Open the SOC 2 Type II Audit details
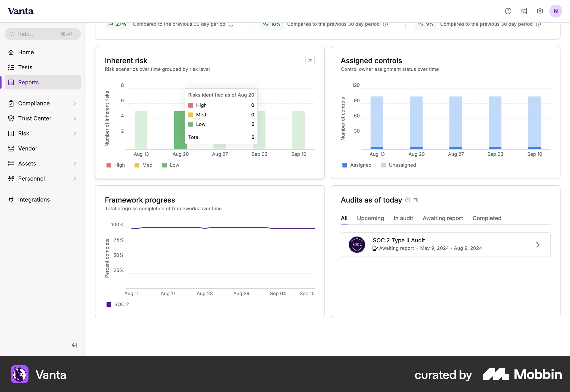The width and height of the screenshot is (570, 392). pos(445,244)
